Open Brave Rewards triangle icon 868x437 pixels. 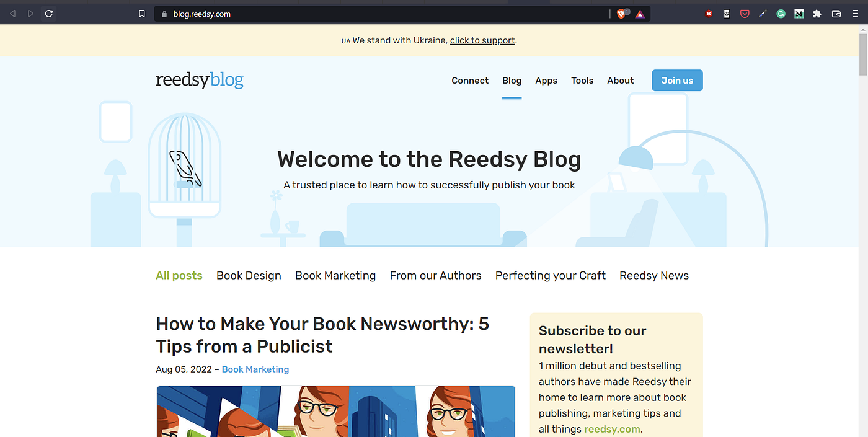[x=640, y=13]
